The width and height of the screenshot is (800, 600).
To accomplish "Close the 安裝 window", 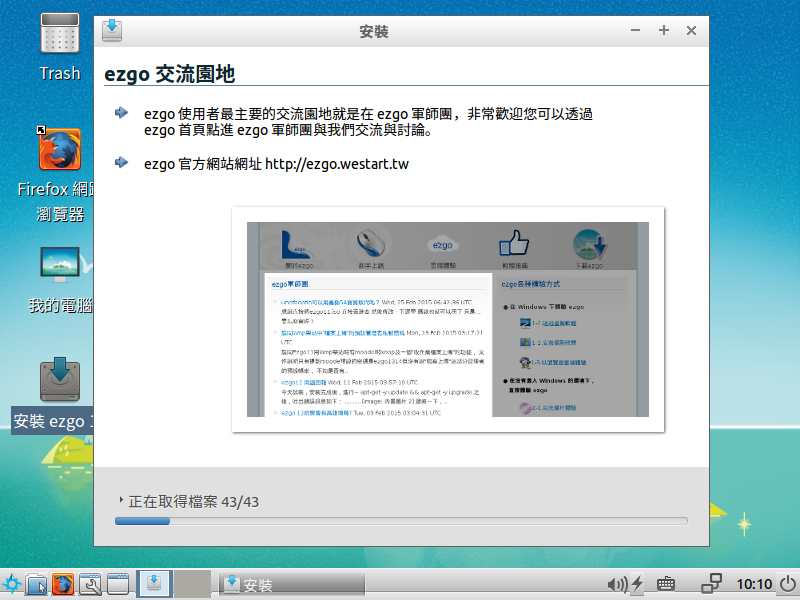I will point(691,31).
